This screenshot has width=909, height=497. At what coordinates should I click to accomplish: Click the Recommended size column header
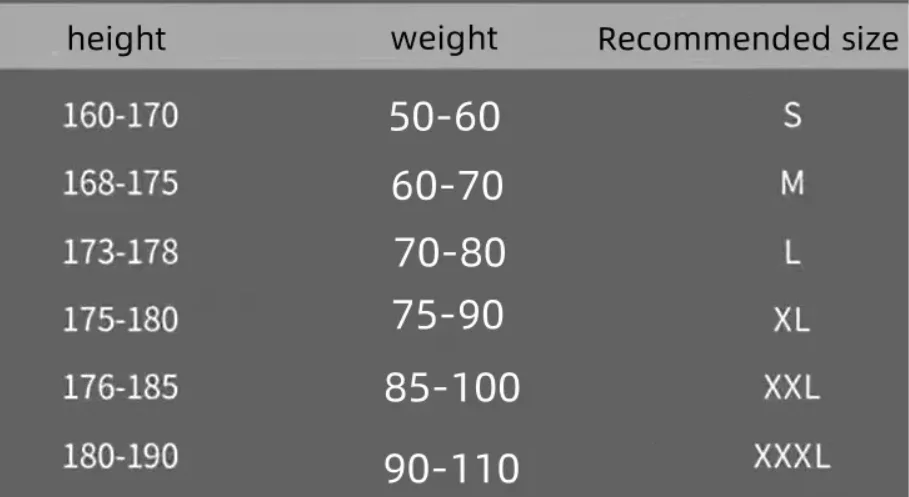pos(748,39)
